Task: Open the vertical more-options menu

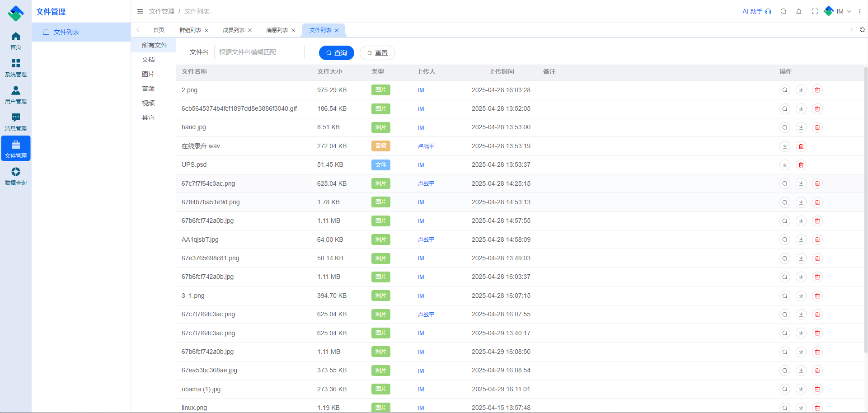Action: (x=860, y=11)
